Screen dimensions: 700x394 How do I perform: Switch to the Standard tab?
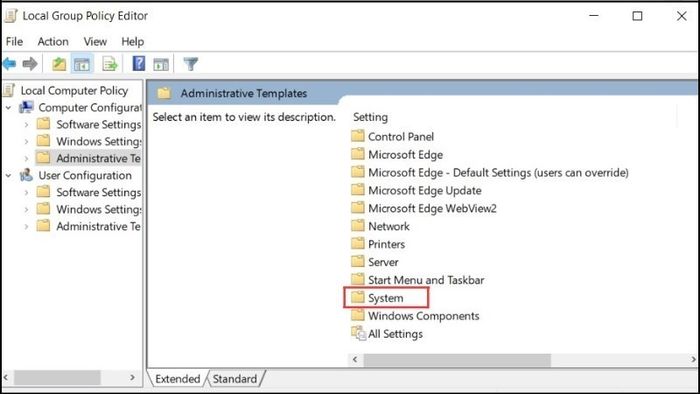(x=235, y=379)
